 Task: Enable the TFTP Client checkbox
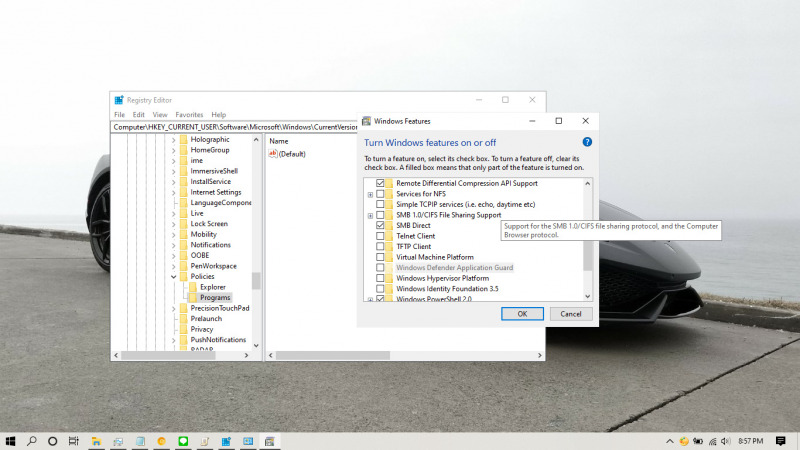coord(380,246)
